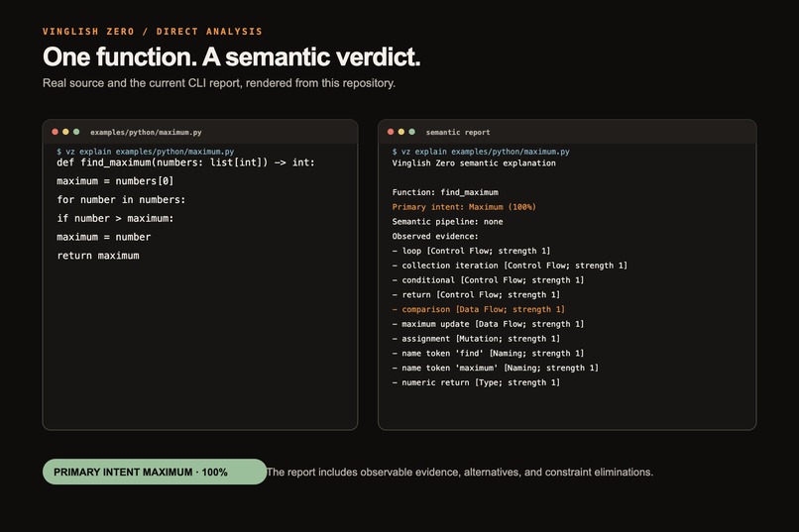Click the 'maximum update [Data Flow]' entry

[488, 324]
